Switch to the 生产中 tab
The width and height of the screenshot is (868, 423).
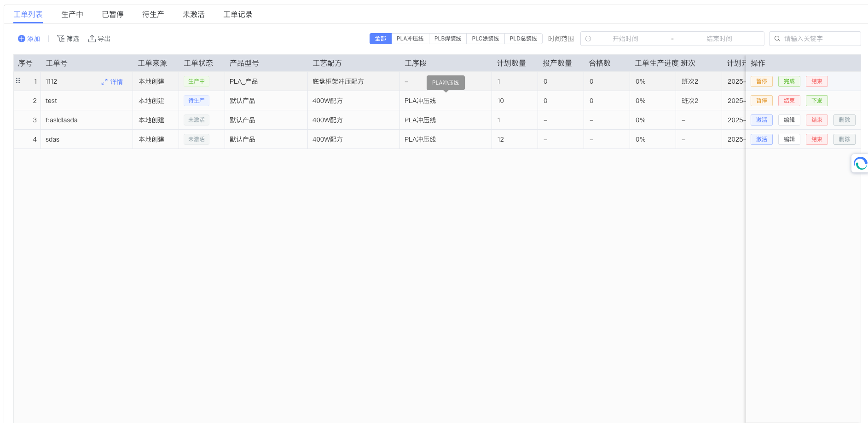coord(72,14)
